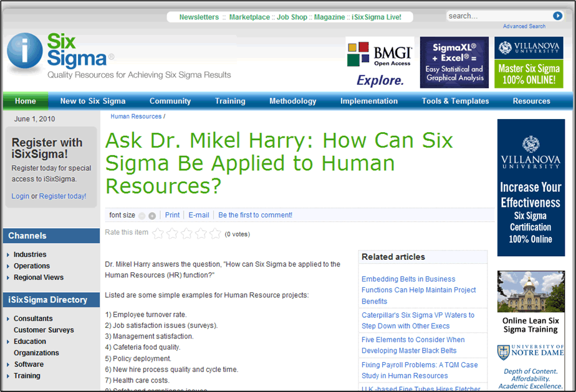
Task: Click the Print link
Action: click(173, 215)
